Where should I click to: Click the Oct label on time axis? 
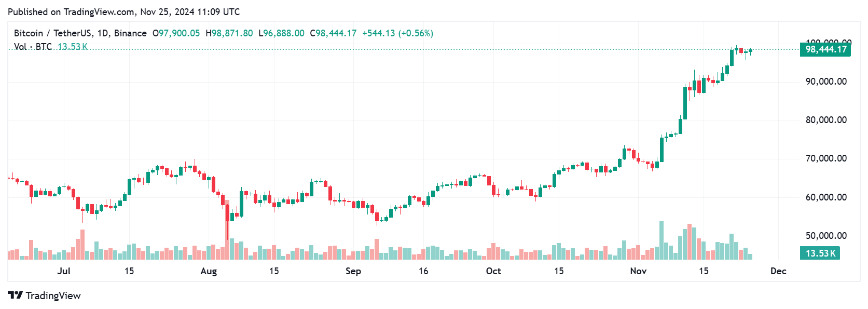pyautogui.click(x=493, y=271)
